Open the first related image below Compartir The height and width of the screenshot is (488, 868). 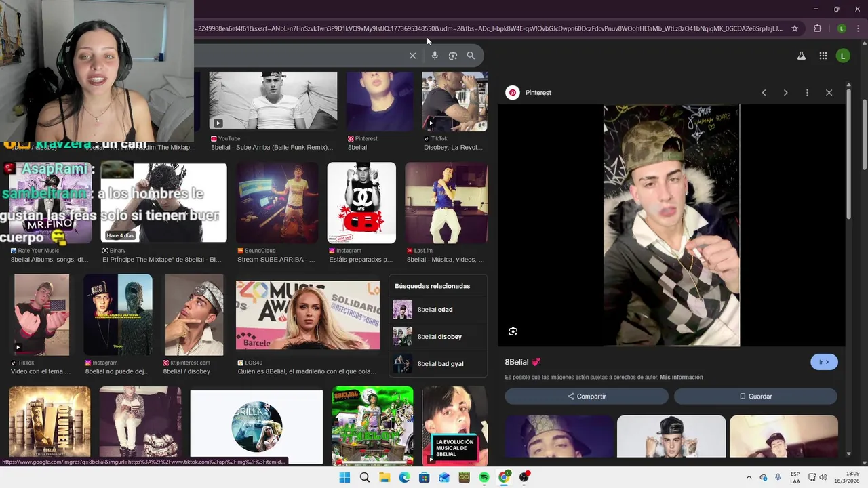tap(559, 436)
